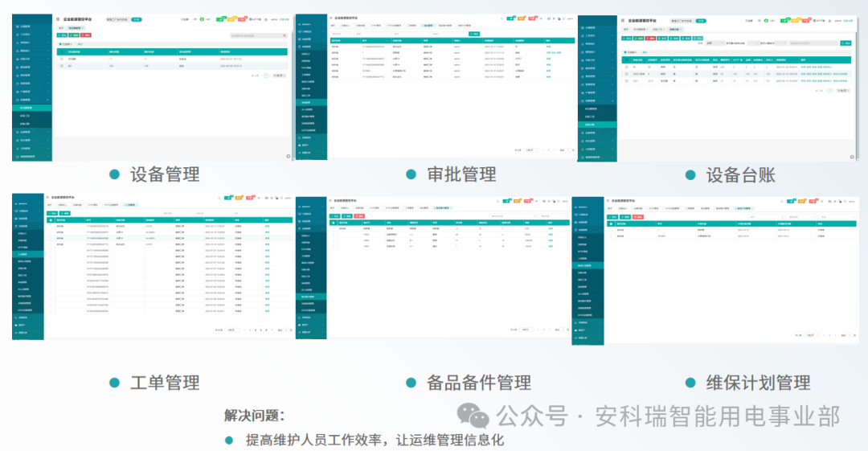The height and width of the screenshot is (451, 868).
Task: Select highlighted sidebar item in 工单管理 screenshot
Action: [x=27, y=254]
